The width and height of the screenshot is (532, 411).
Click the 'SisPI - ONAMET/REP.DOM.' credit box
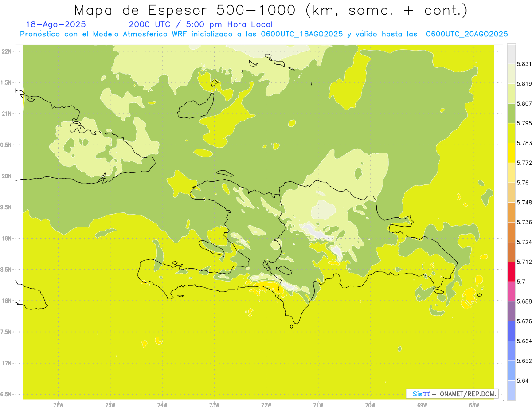point(452,394)
